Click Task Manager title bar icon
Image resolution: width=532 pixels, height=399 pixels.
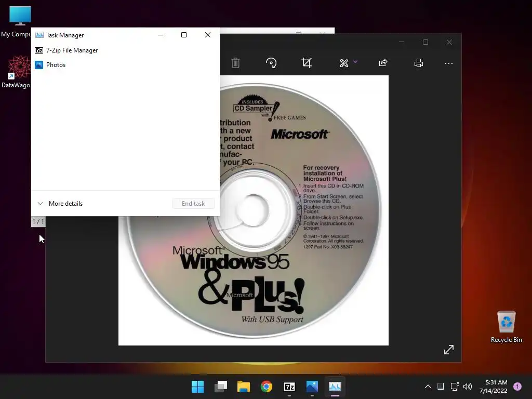tap(39, 35)
